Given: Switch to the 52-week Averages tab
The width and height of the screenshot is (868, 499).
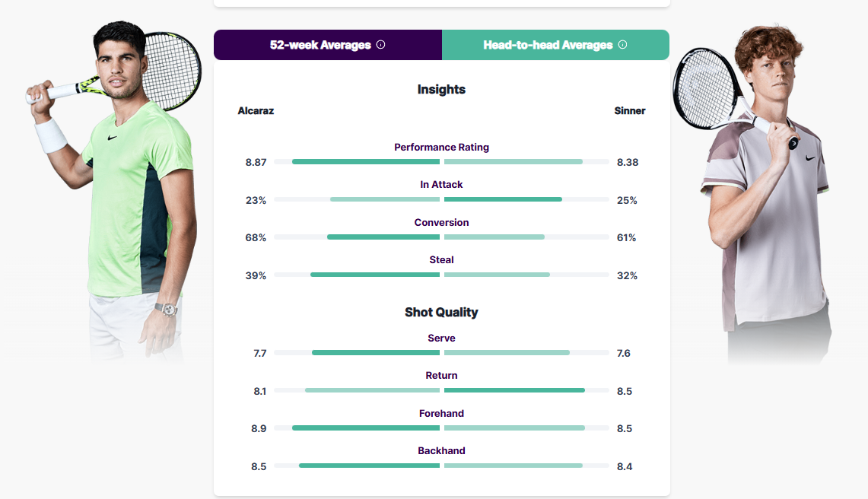Looking at the screenshot, I should click(328, 45).
